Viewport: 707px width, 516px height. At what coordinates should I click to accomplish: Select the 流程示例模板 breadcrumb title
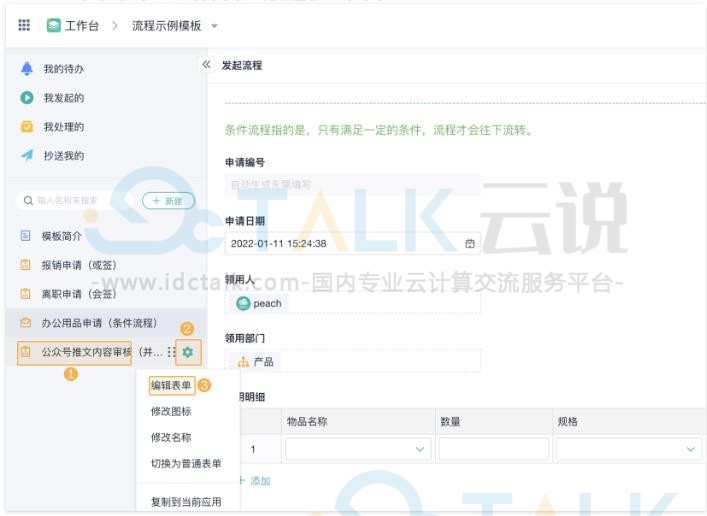[166, 26]
